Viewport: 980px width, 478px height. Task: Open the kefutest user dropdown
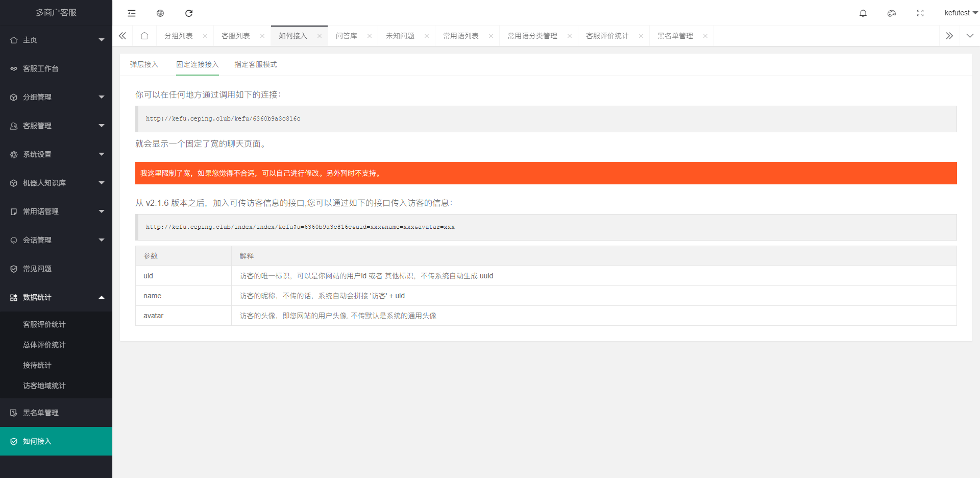[960, 13]
